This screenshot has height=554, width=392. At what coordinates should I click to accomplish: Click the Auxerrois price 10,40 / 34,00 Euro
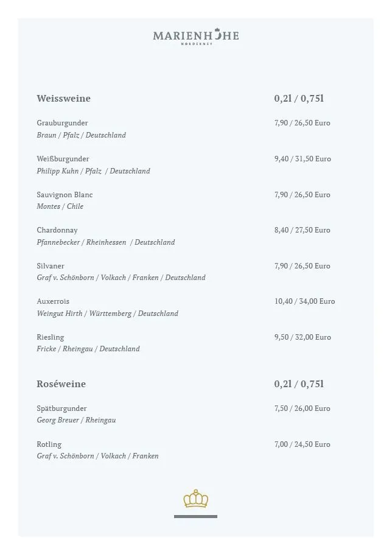click(x=304, y=301)
